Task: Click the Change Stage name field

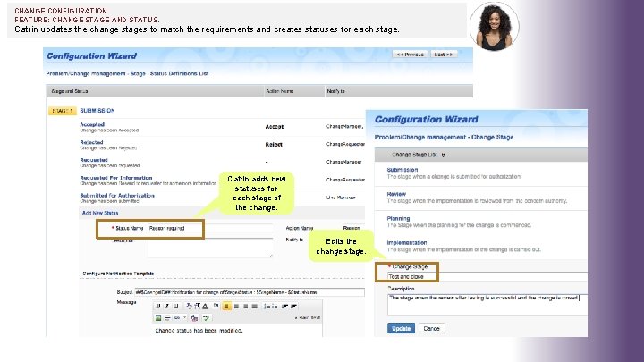Action: coord(487,276)
